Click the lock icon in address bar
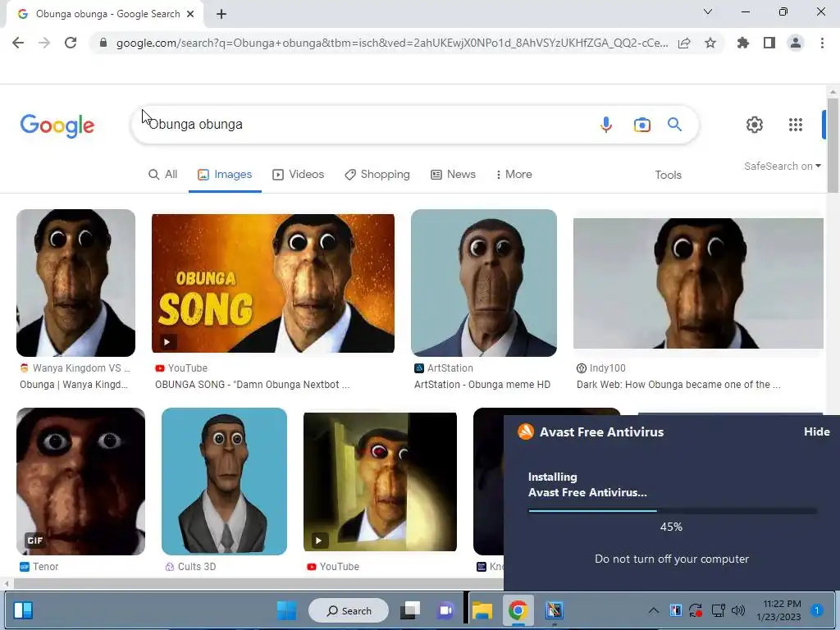Viewport: 840px width, 630px height. (103, 43)
